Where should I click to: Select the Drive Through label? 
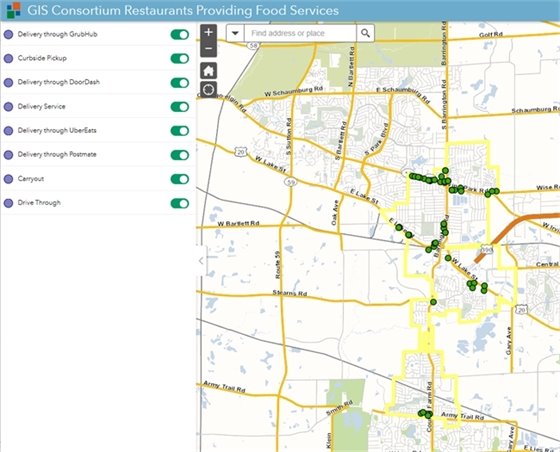click(39, 202)
